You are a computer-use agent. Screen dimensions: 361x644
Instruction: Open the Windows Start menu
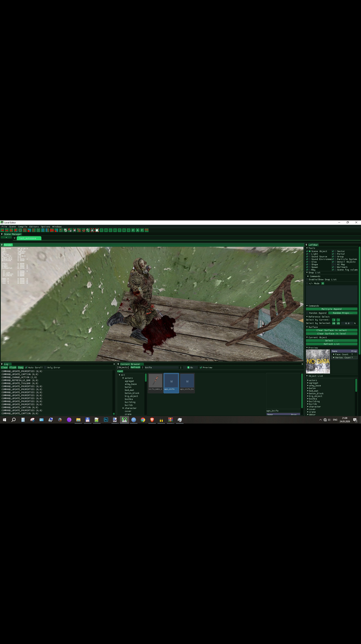point(4,420)
